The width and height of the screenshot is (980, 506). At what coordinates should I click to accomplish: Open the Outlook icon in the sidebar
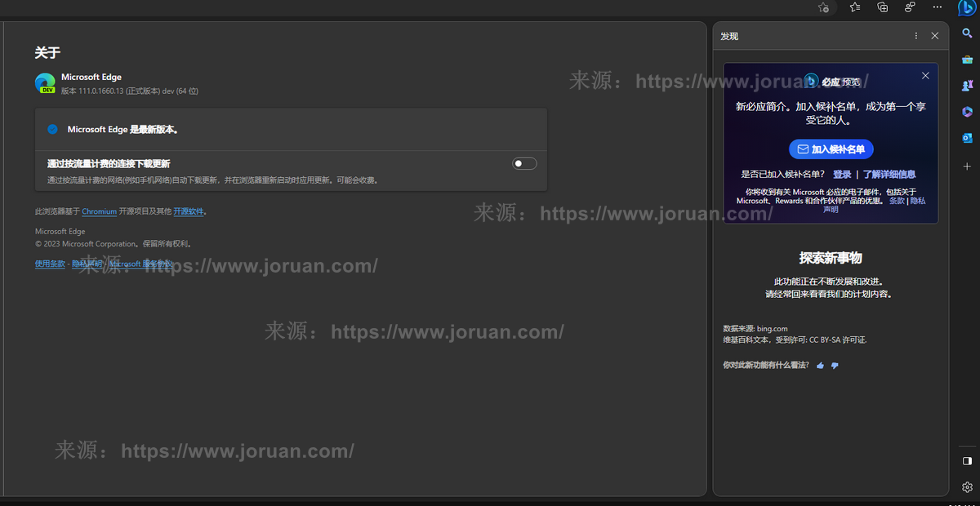[x=967, y=138]
